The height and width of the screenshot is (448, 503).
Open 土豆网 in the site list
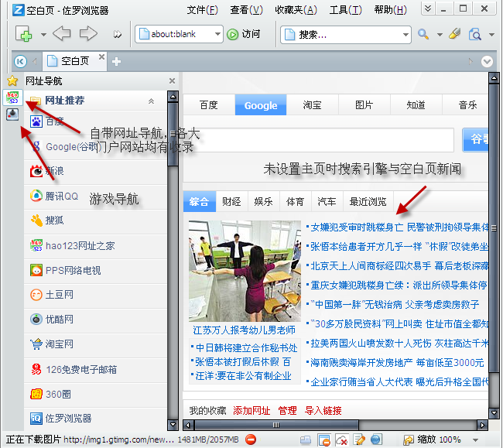[x=96, y=294]
